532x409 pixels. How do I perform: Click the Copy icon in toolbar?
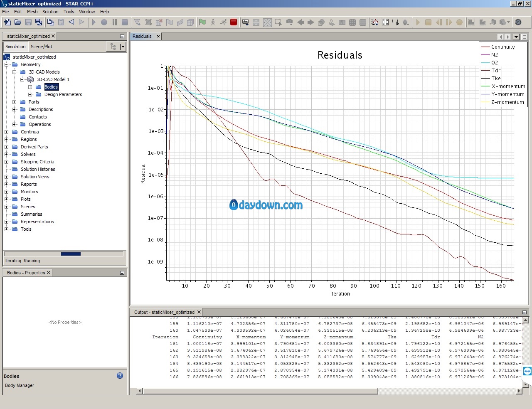coord(50,22)
